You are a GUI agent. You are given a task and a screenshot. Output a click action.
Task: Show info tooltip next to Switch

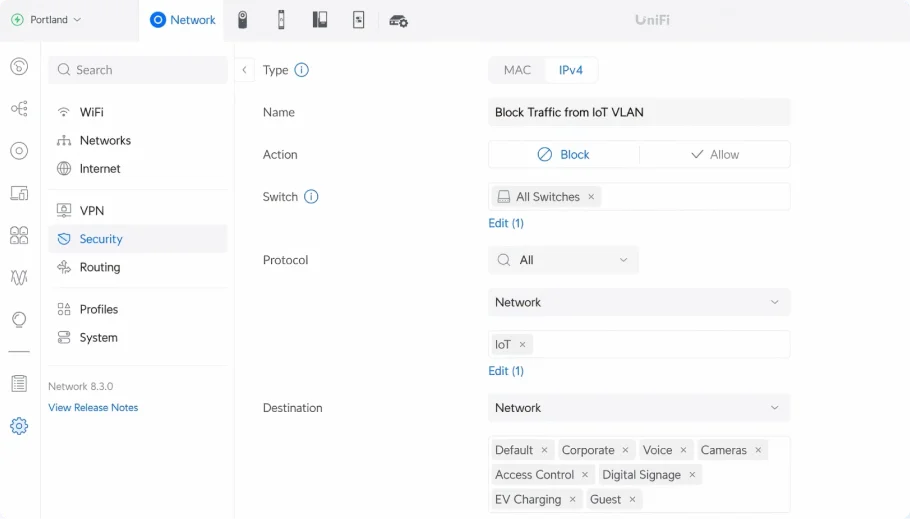pos(311,197)
